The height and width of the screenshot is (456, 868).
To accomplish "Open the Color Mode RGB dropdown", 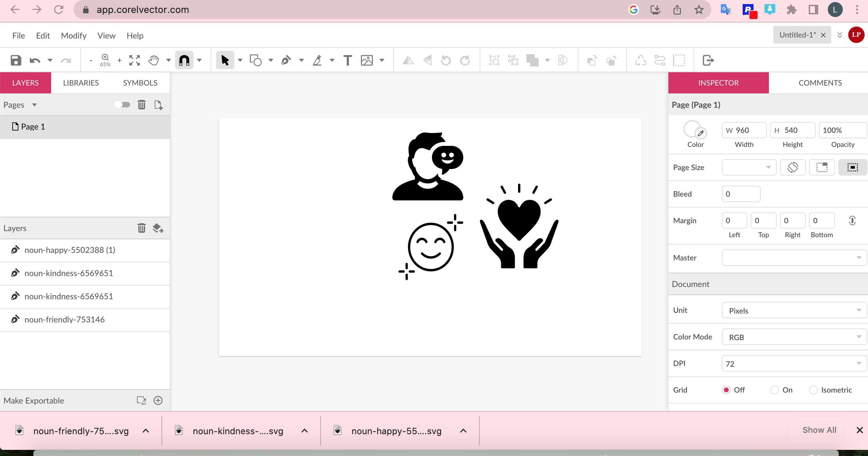I will (x=794, y=337).
